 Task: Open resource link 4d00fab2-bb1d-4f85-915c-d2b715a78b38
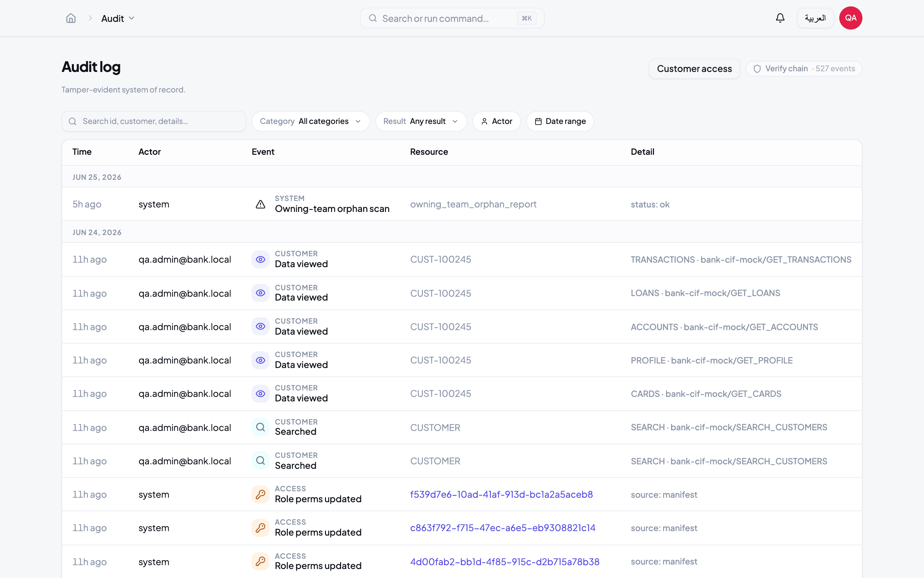504,562
